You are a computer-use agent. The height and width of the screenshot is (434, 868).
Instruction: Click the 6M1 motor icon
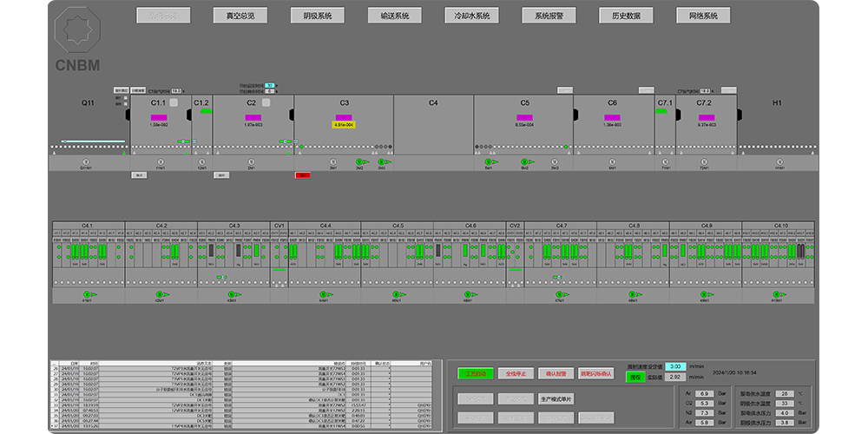(612, 162)
